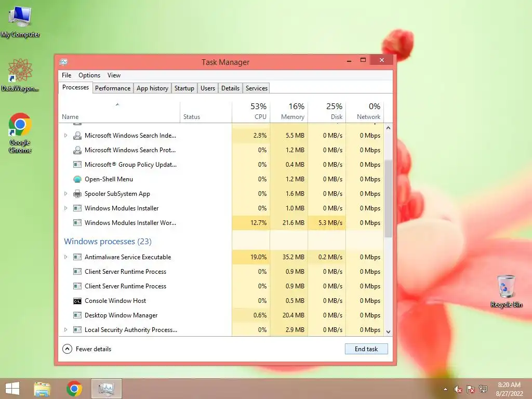The height and width of the screenshot is (399, 532).
Task: Open the Action Center flag icon
Action: 470,389
